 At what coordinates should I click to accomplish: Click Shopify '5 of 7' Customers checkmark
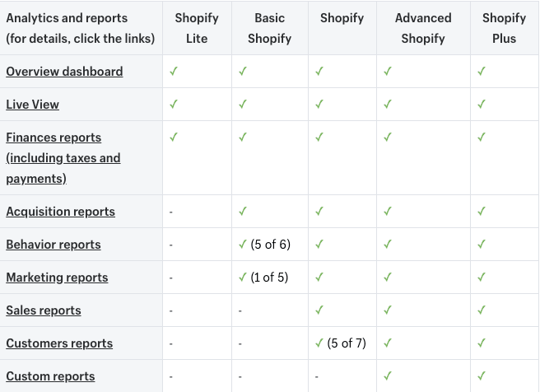[319, 343]
